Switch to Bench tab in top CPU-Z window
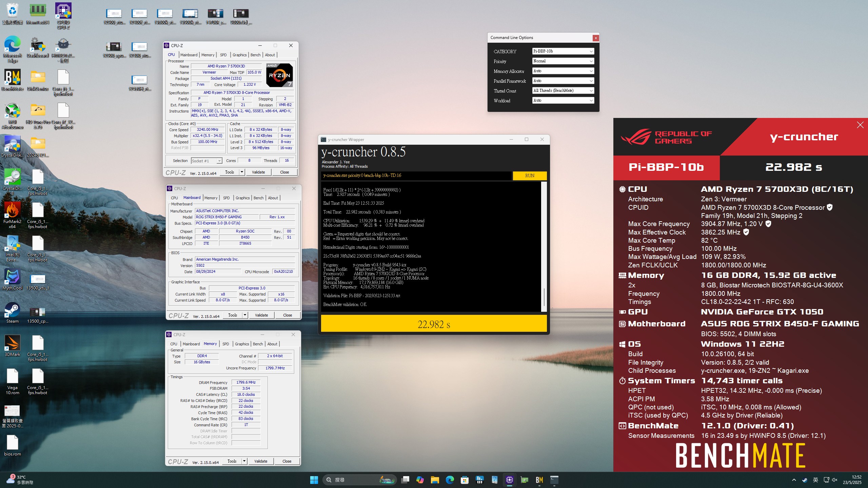 [x=255, y=55]
